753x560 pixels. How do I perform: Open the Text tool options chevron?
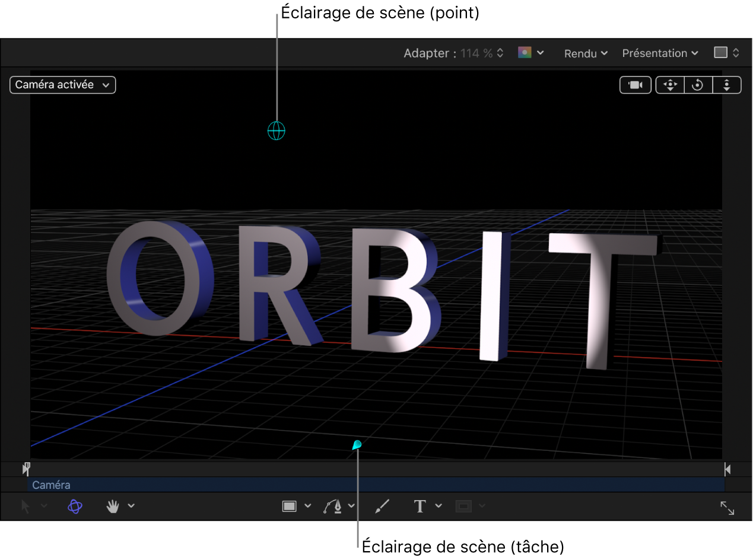(x=439, y=506)
